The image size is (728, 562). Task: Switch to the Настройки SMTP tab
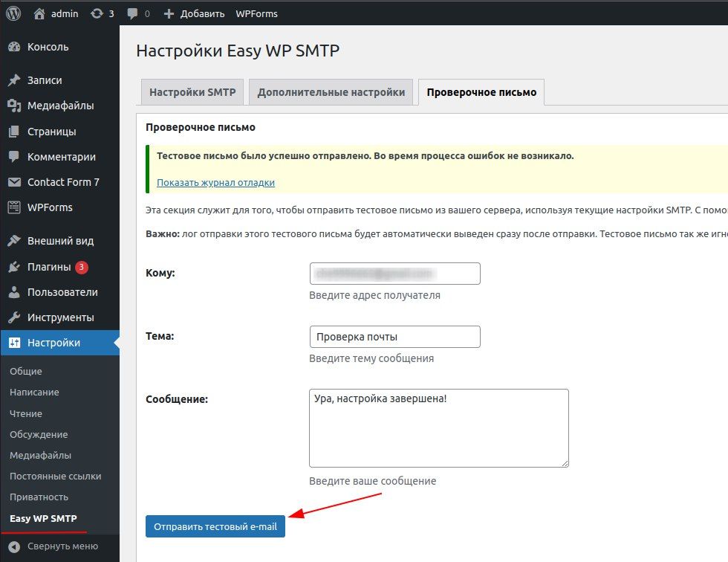pos(192,92)
